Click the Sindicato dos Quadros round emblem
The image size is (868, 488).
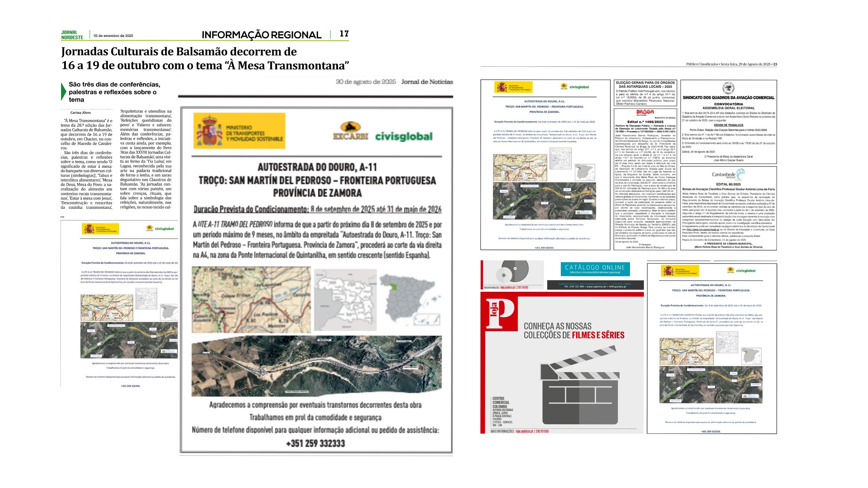(728, 88)
